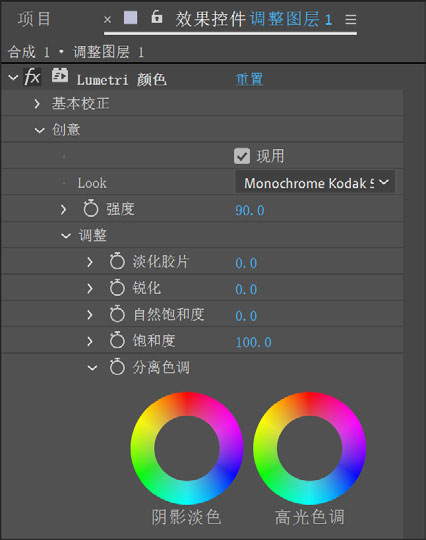
Task: Open the Look dropdown showing Monochrome Kodak
Action: pos(315,183)
